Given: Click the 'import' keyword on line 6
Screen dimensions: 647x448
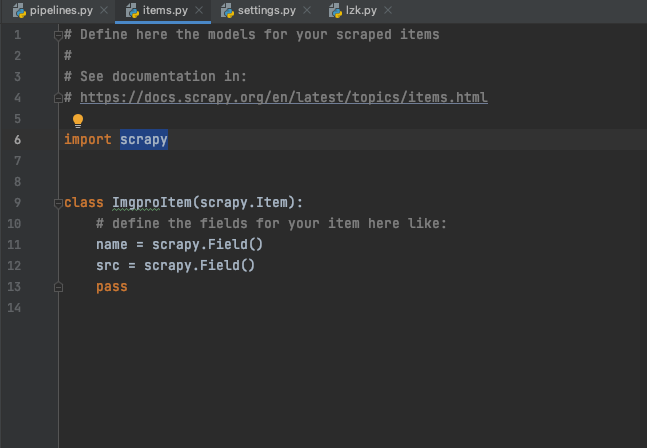Looking at the screenshot, I should (x=87, y=139).
